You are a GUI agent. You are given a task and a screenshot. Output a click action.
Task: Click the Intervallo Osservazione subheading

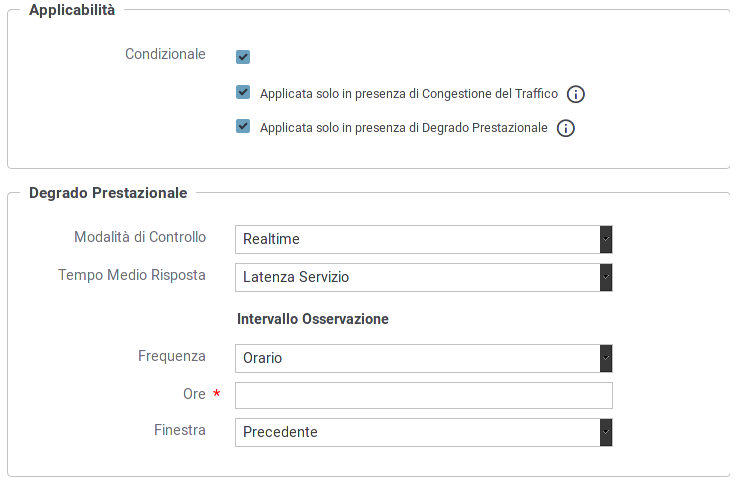313,319
